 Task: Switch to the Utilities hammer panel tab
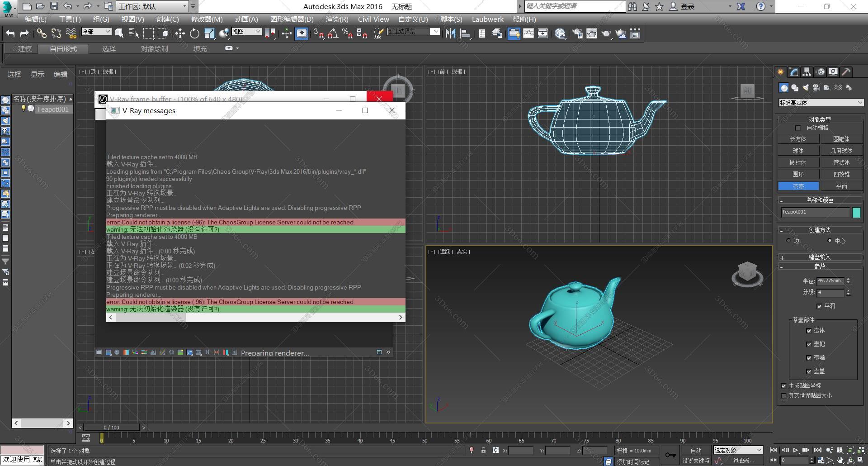tap(846, 72)
